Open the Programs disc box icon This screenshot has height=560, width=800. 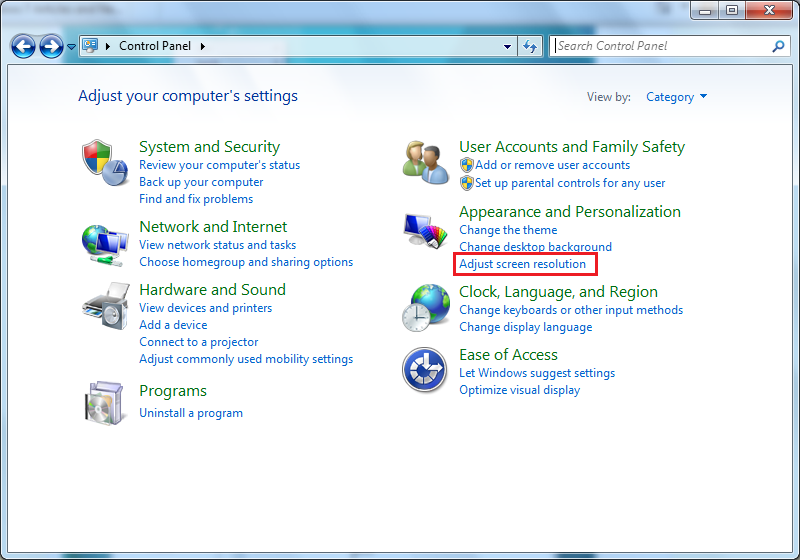click(105, 401)
